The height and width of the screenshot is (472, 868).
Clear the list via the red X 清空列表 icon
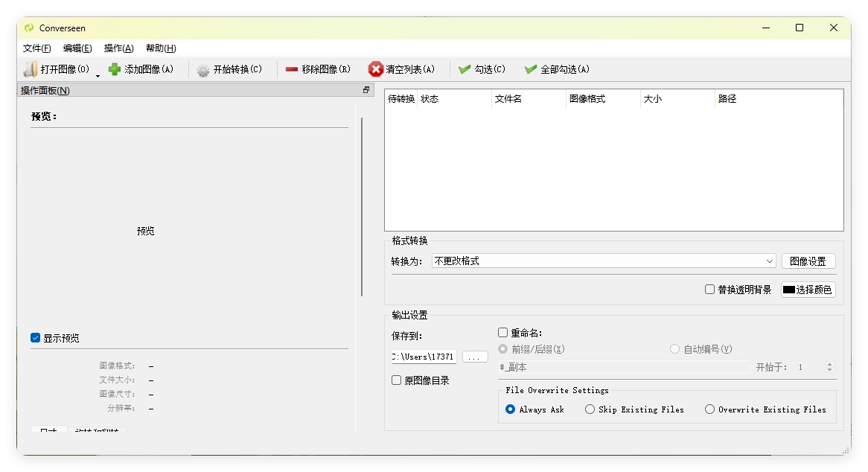[x=375, y=68]
